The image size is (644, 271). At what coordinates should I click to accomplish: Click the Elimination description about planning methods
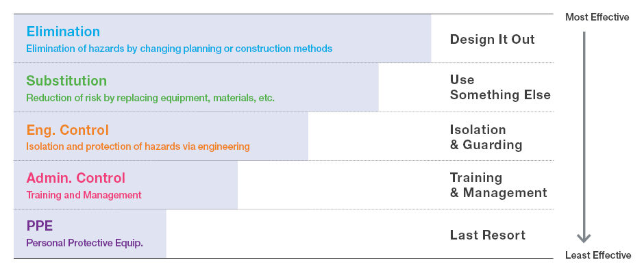point(179,49)
